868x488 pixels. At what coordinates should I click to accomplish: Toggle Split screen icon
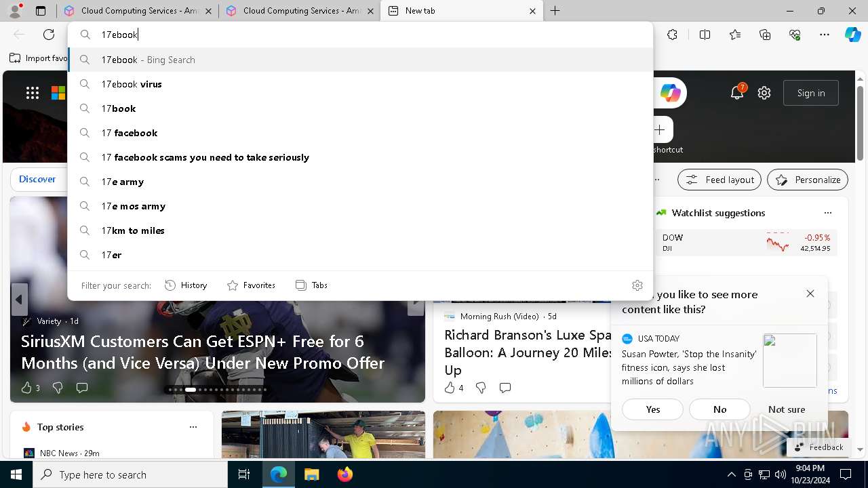[705, 35]
